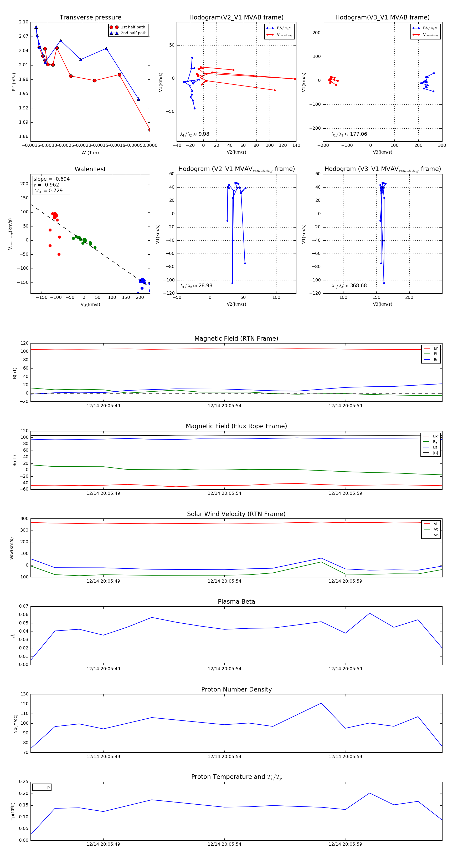Screen dimensions: 473x868
Task: Click the 'Solar Wind Velocity (RTN Frame)' title
Action: 236,514
